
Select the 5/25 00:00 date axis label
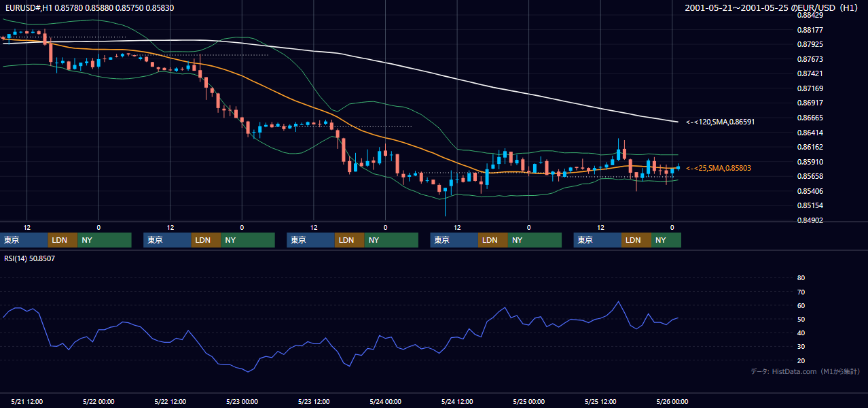528,401
